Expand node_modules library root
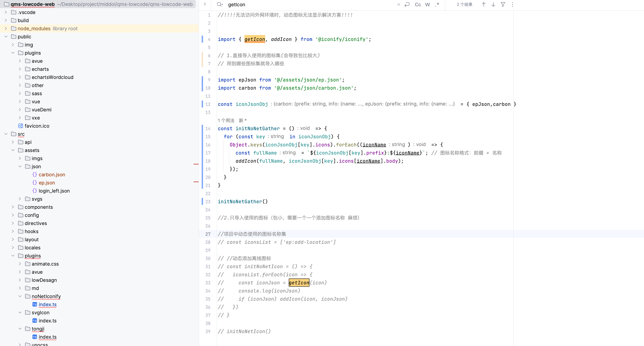644x346 pixels. (x=6, y=28)
